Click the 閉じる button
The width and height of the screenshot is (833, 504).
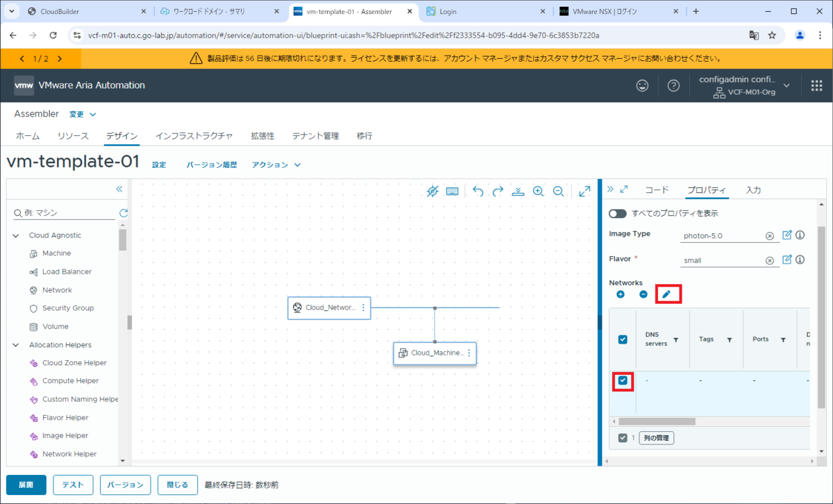coord(177,485)
